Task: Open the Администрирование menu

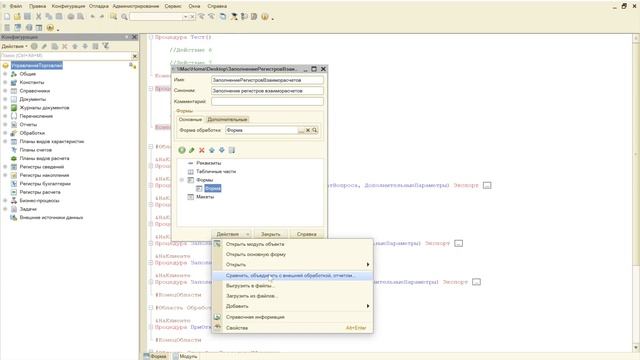Action: pyautogui.click(x=136, y=6)
